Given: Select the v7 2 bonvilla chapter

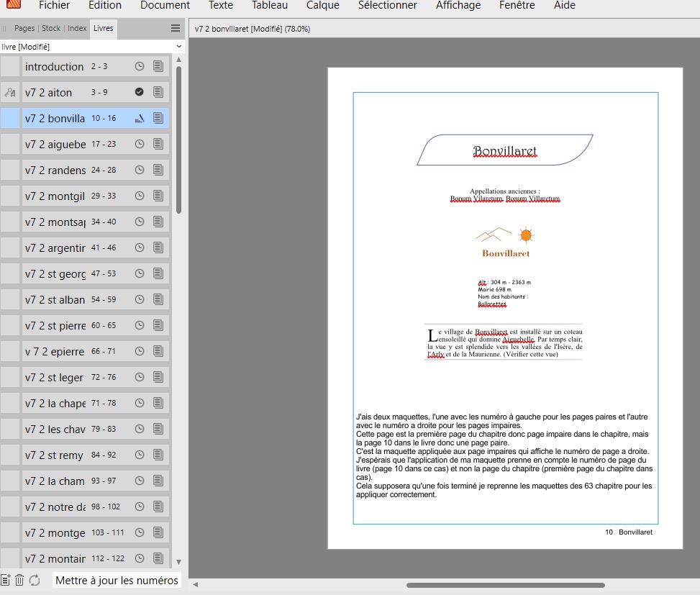Looking at the screenshot, I should 96,118.
